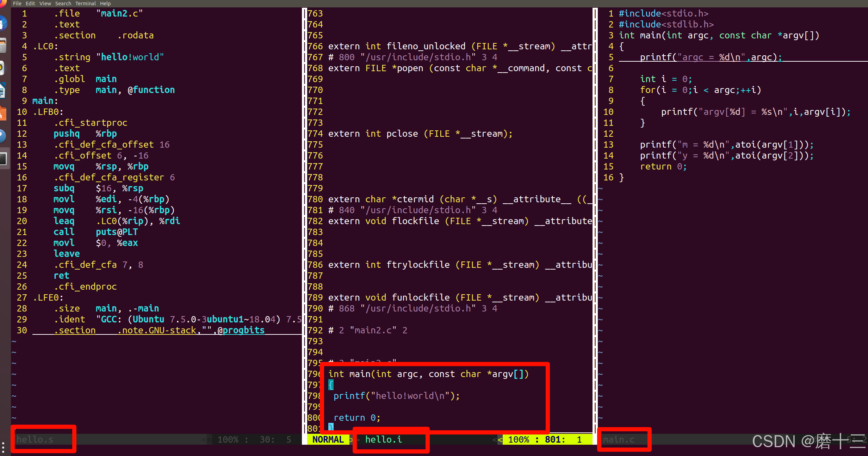
Task: Click the main.c pane status label
Action: (619, 439)
